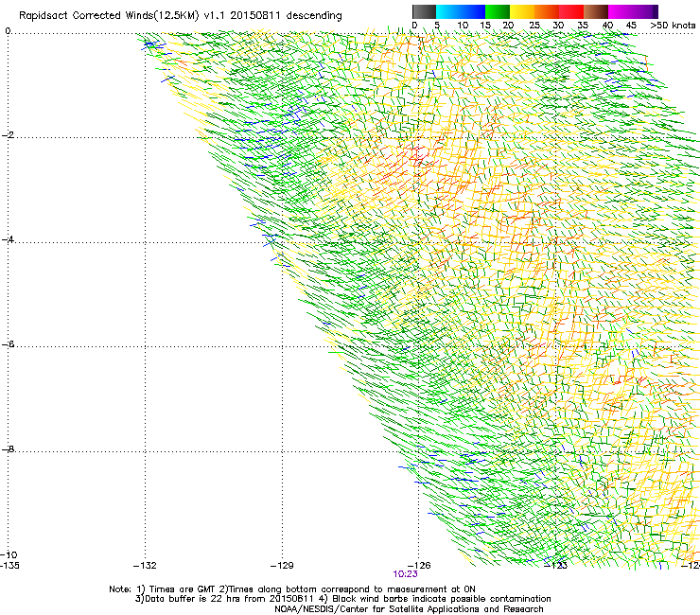Click the '45' legend scale label
700x615 pixels.
coord(631,26)
